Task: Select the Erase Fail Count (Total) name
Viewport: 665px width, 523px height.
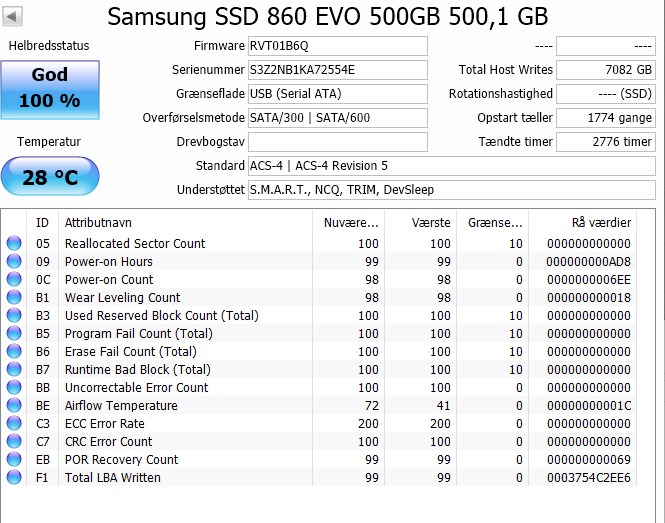Action: coord(131,352)
